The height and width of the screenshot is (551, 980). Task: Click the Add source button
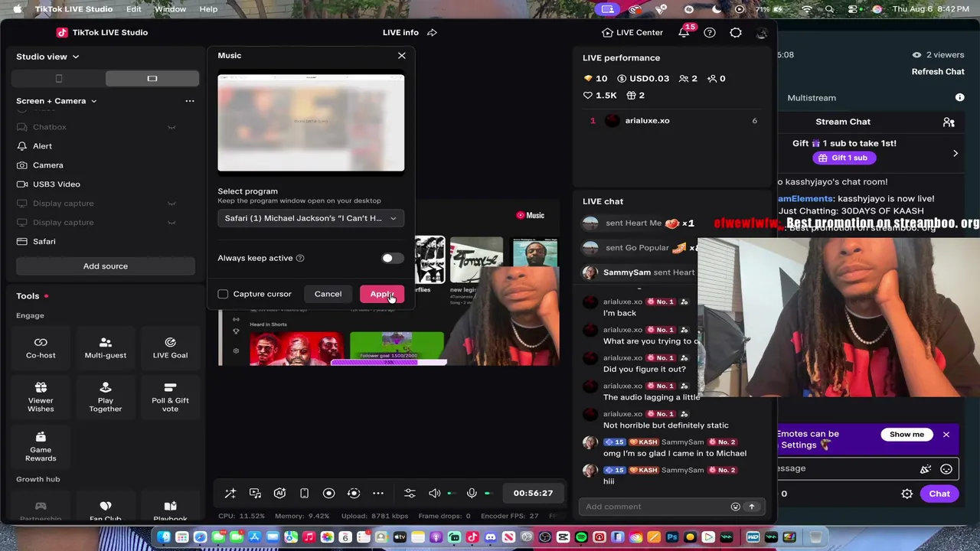(x=106, y=266)
